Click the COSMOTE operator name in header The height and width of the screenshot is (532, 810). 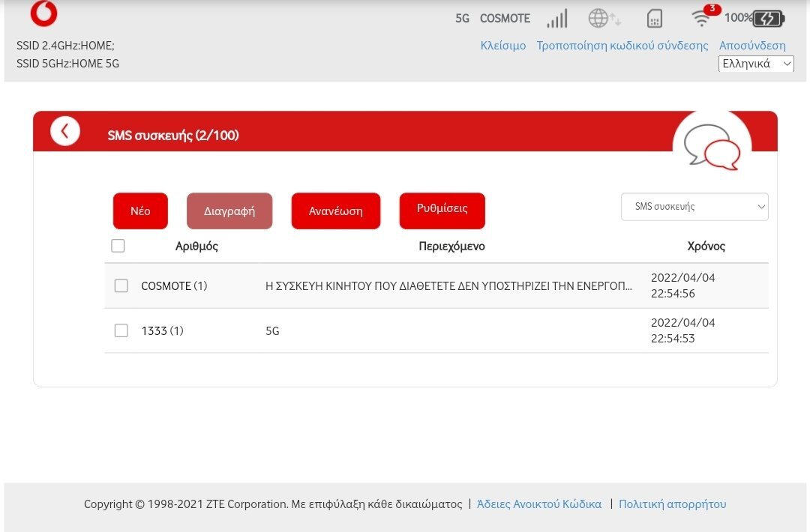click(x=505, y=19)
